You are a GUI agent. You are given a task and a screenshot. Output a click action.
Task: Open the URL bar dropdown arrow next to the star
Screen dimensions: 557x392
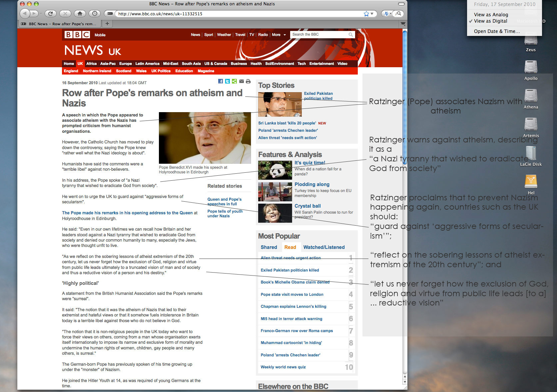click(x=372, y=14)
